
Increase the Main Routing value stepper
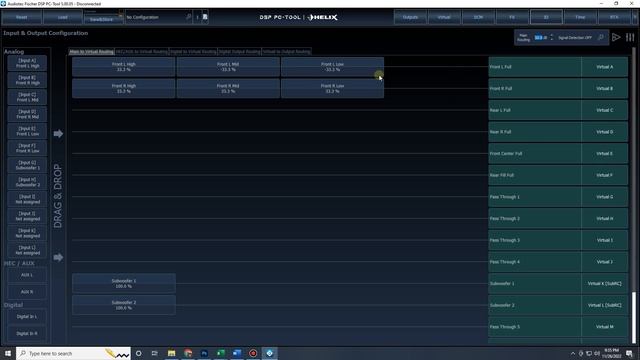[552, 36]
